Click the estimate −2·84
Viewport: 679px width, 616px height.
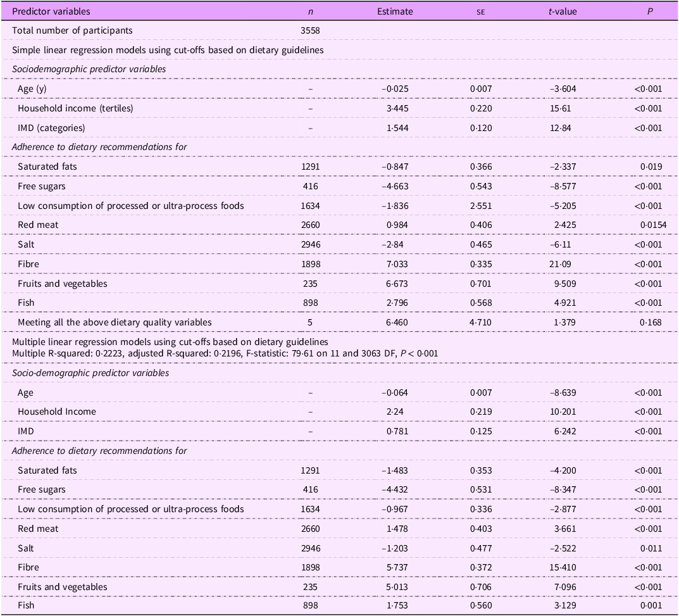392,245
